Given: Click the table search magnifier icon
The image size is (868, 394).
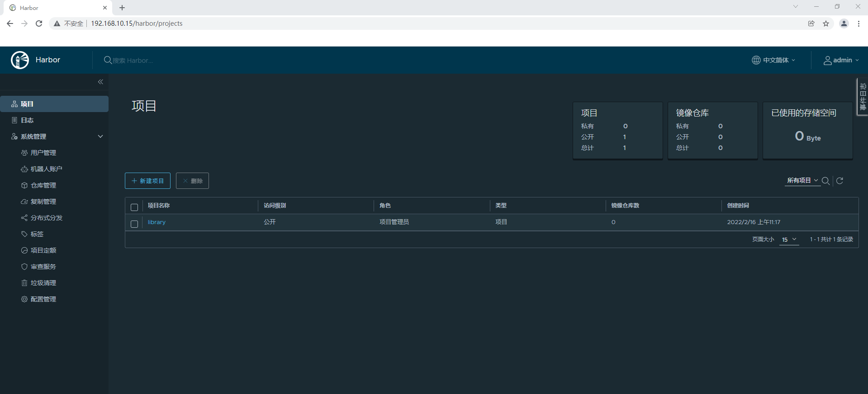Looking at the screenshot, I should (825, 181).
